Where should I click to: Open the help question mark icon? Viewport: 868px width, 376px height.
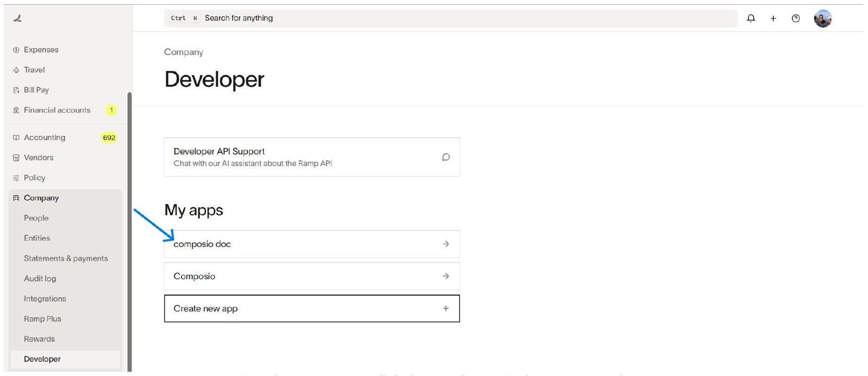[796, 19]
